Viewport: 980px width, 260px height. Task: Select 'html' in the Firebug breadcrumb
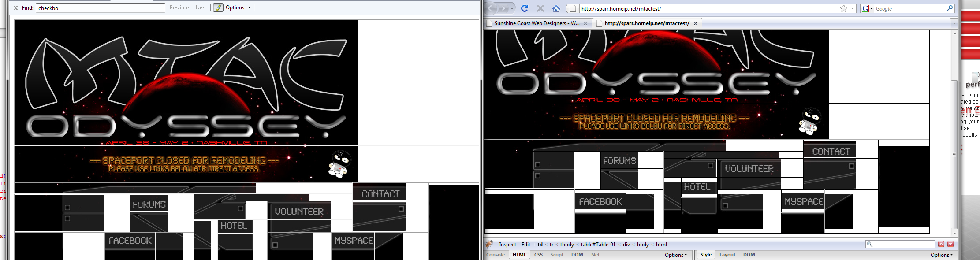[x=661, y=244]
